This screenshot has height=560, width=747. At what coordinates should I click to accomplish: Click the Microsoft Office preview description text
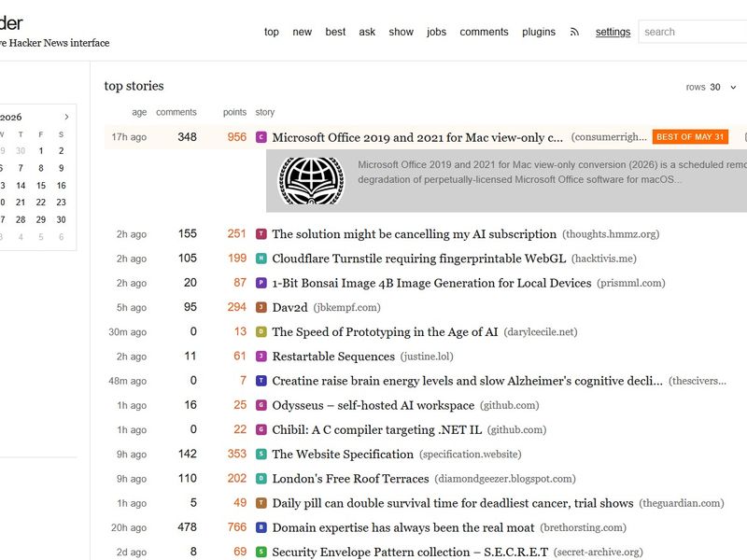tap(552, 172)
